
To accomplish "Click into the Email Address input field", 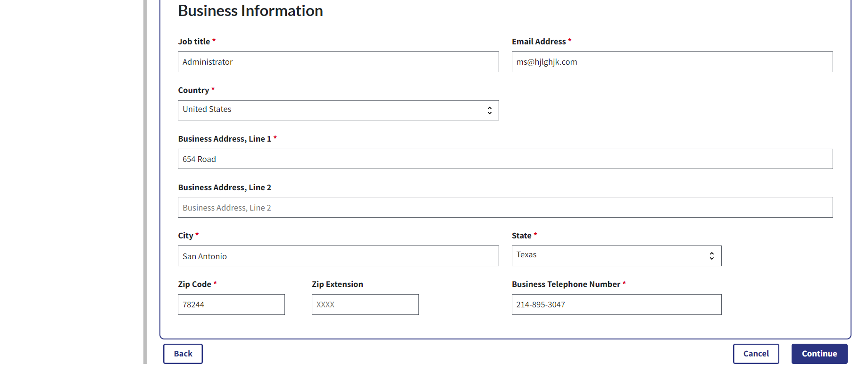I will click(672, 62).
